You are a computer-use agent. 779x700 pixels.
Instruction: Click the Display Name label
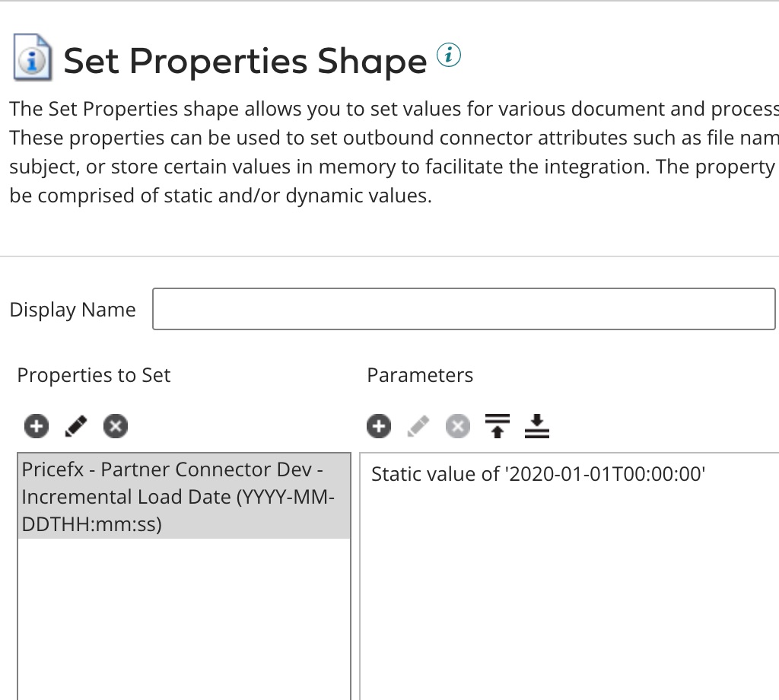click(72, 310)
